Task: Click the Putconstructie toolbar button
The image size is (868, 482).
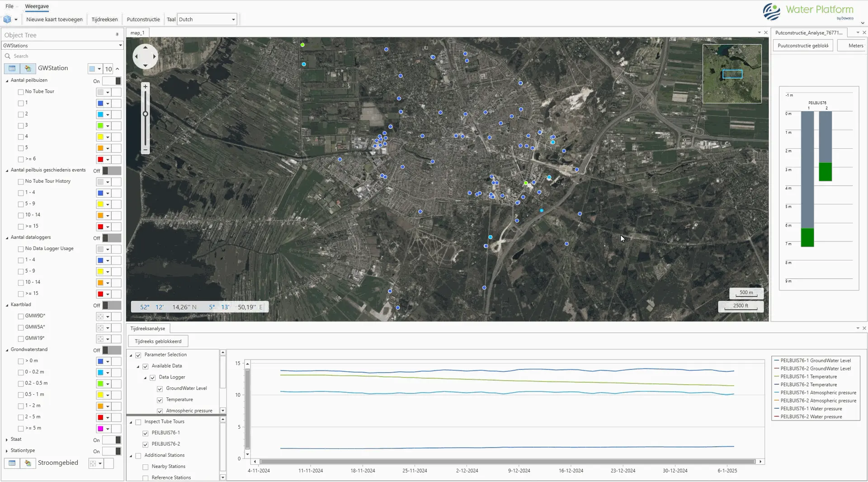Action: point(143,19)
